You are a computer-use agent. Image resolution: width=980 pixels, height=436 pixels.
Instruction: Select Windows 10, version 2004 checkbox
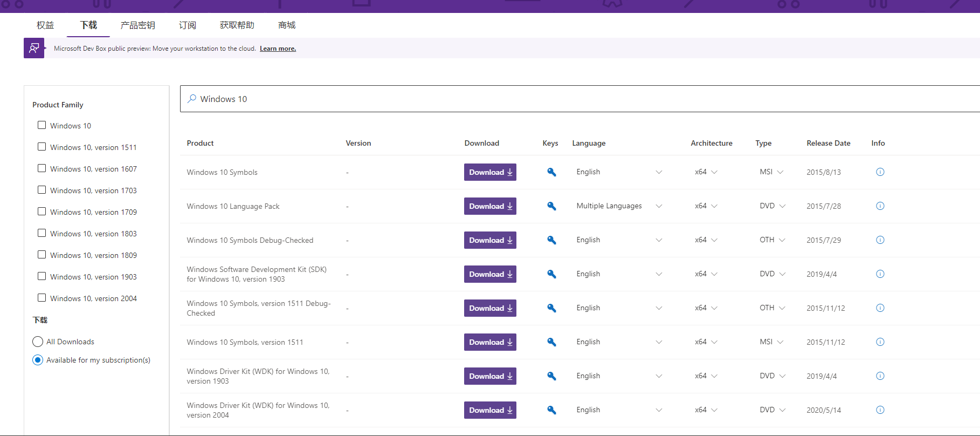click(42, 298)
